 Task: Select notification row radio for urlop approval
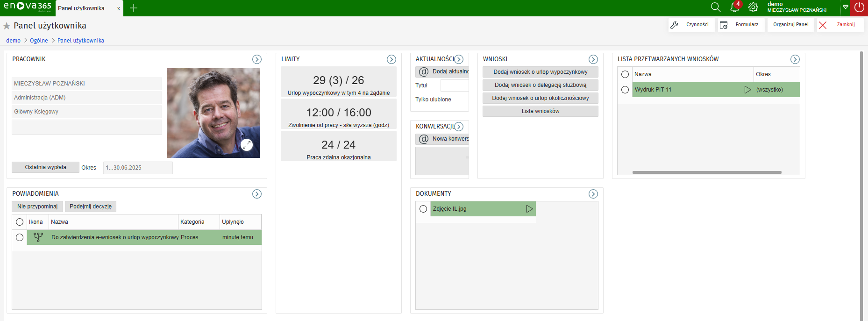(x=20, y=237)
